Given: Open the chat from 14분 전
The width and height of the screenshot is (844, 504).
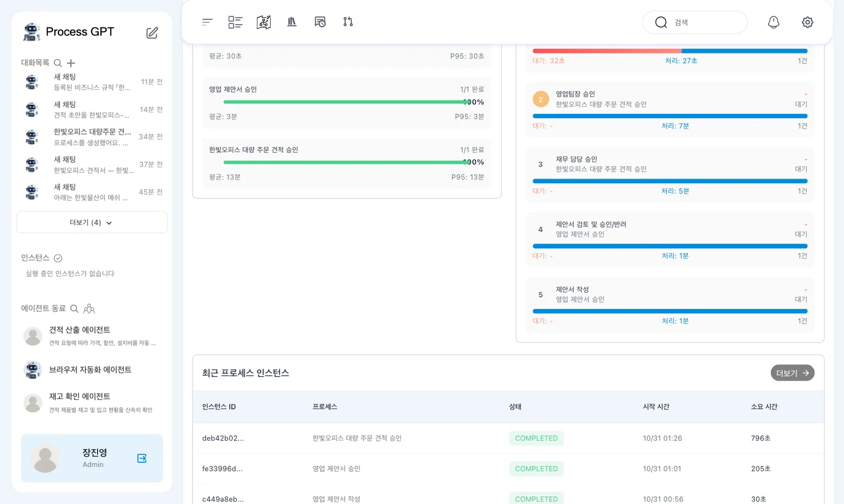Looking at the screenshot, I should click(x=92, y=110).
